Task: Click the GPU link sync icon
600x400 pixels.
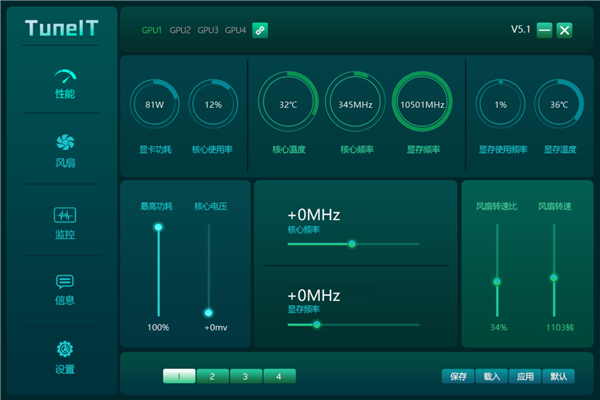Action: click(260, 30)
